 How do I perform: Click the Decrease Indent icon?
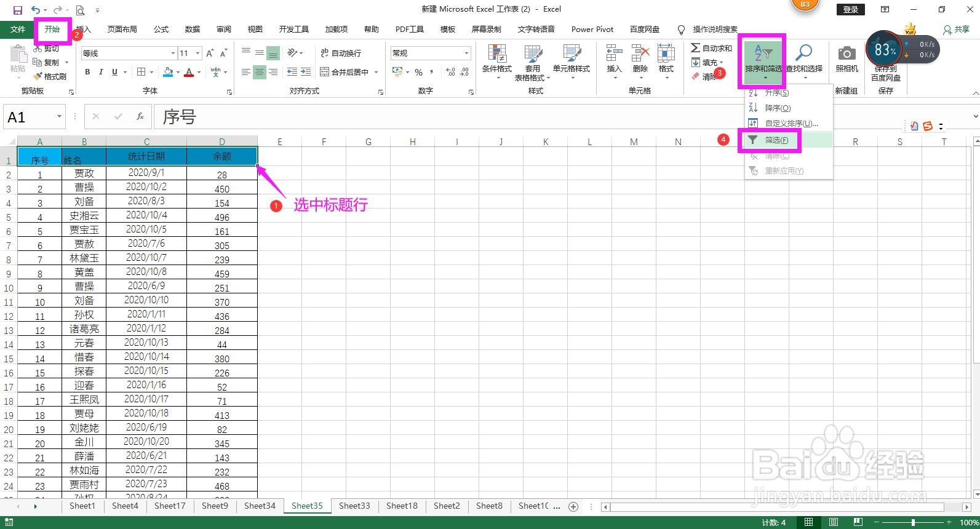[x=292, y=73]
